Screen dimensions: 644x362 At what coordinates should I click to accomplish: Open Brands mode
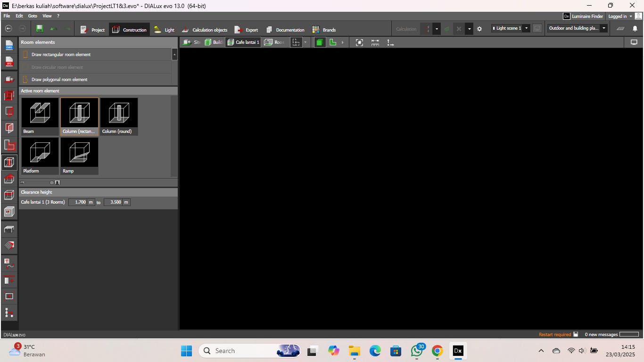pos(323,30)
